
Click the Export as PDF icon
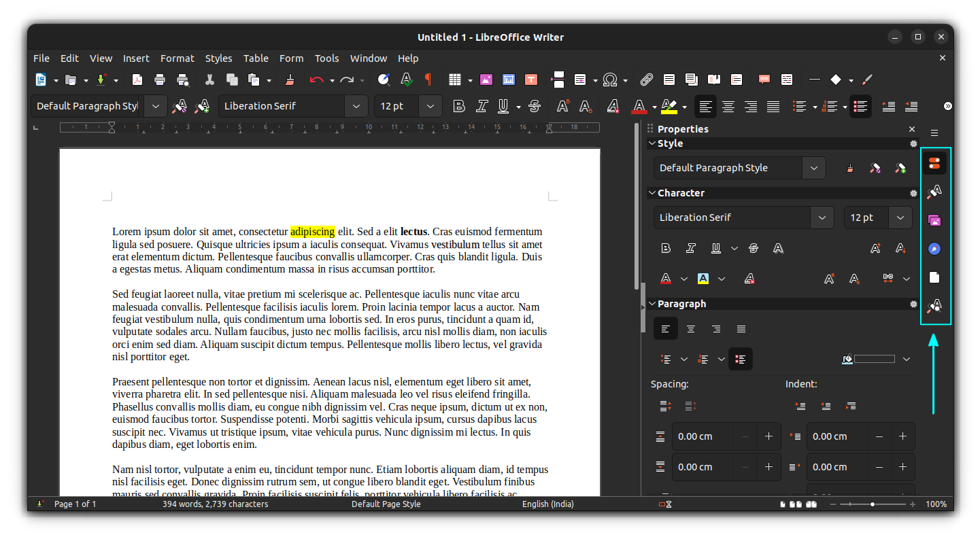[x=137, y=80]
